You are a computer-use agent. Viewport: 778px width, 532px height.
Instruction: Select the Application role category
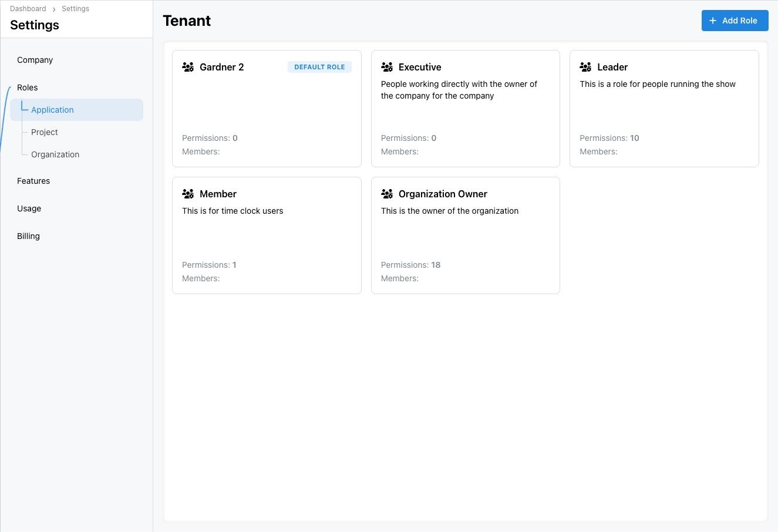coord(52,109)
